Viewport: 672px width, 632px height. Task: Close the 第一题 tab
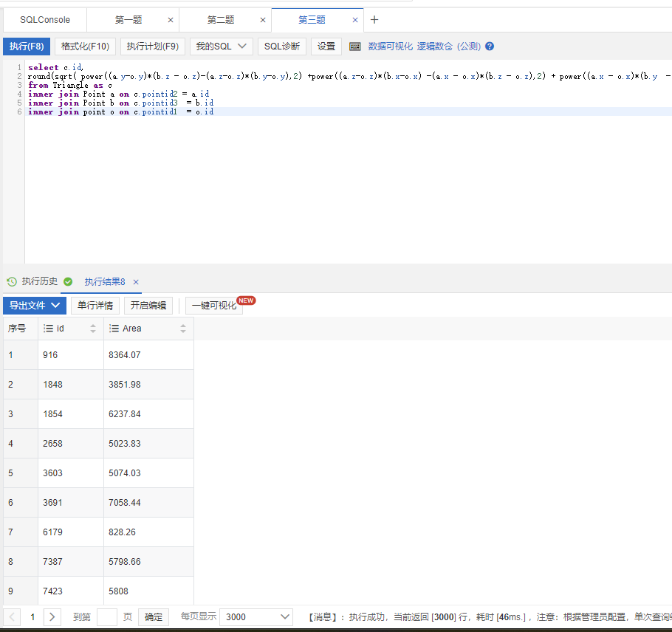click(171, 20)
